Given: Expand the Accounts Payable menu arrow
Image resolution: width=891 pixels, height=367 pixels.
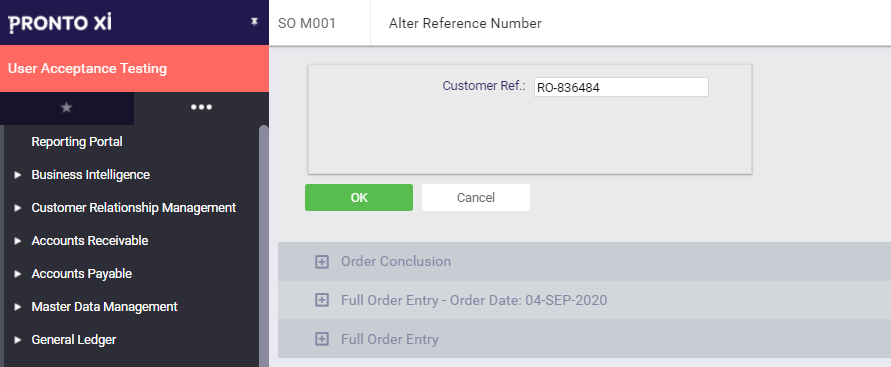Looking at the screenshot, I should [x=18, y=274].
